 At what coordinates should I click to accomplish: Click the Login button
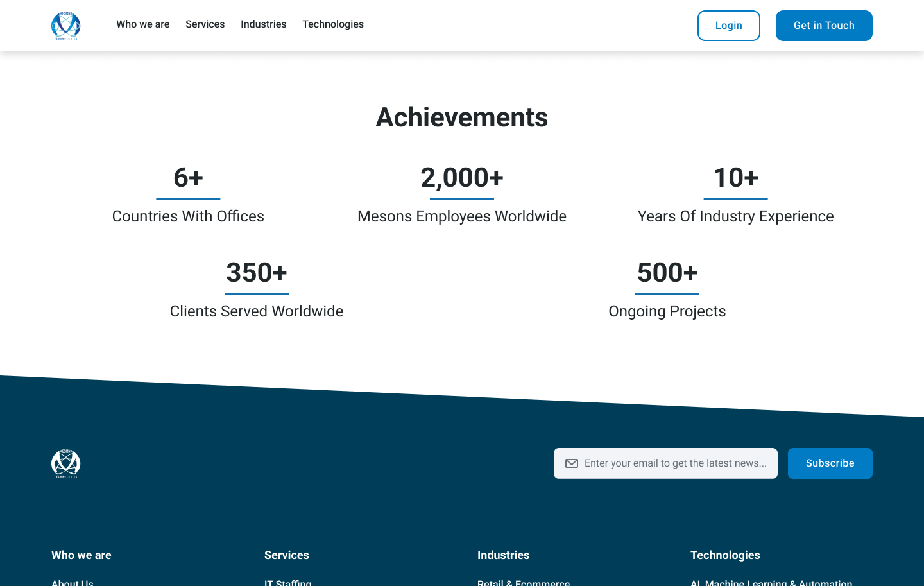[729, 26]
